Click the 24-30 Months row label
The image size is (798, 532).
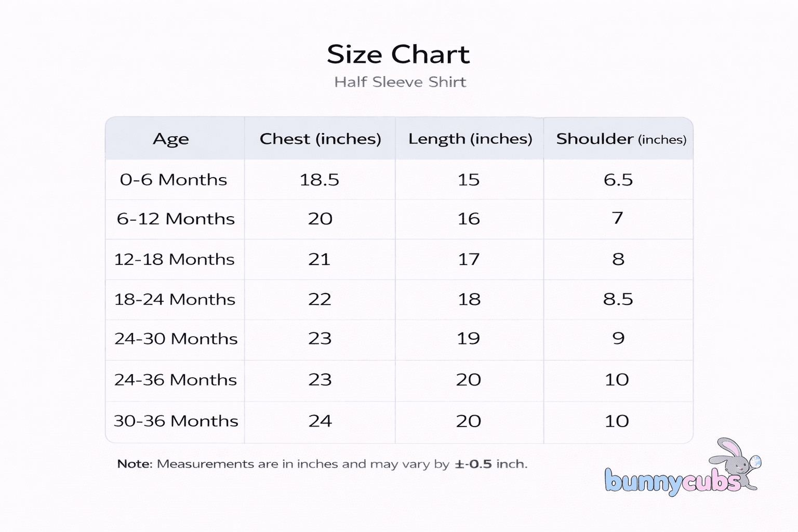click(176, 339)
